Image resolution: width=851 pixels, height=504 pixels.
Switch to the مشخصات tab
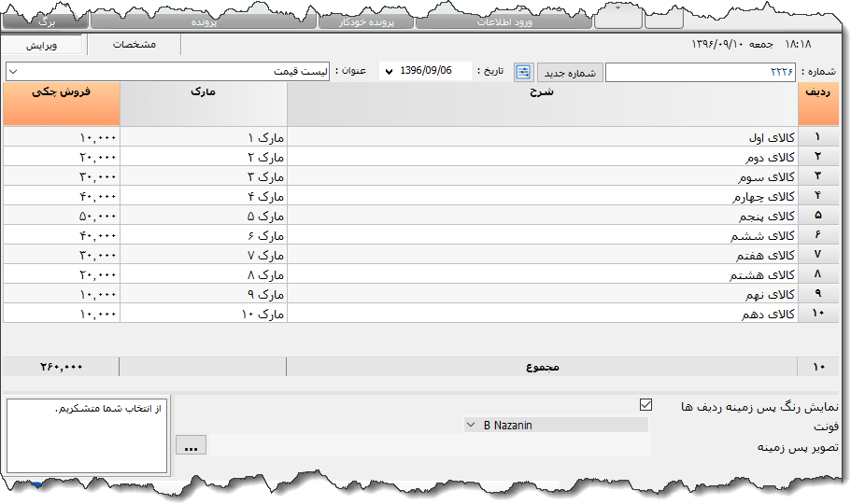pos(134,45)
